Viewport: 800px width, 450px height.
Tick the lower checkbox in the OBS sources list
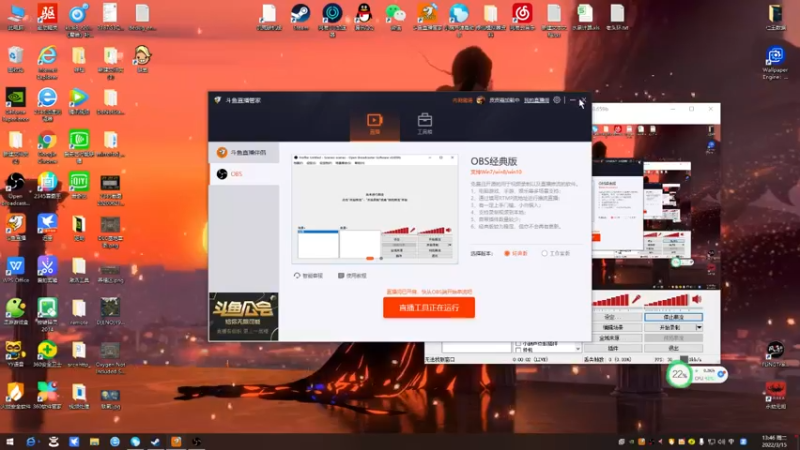coord(518,350)
